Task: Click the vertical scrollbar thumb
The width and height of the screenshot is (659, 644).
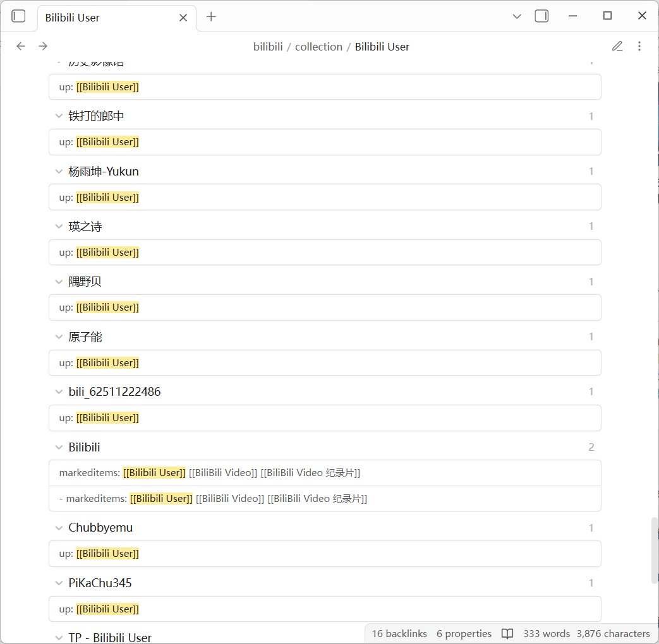Action: [x=654, y=551]
